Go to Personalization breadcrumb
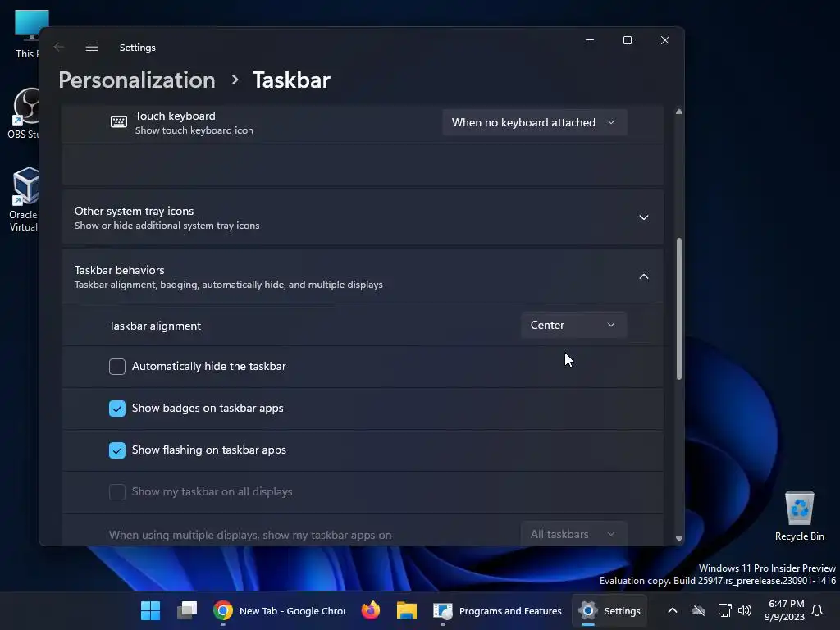Image resolution: width=840 pixels, height=630 pixels. pyautogui.click(x=137, y=80)
